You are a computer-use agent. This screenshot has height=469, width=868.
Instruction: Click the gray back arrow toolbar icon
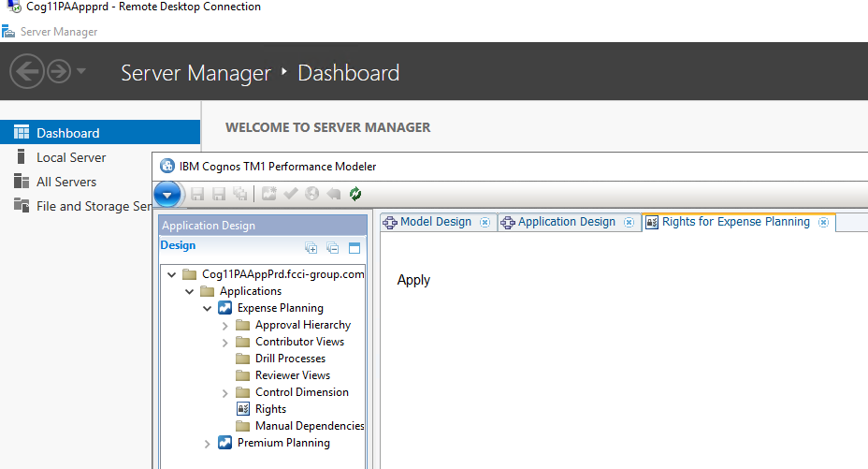click(x=334, y=193)
